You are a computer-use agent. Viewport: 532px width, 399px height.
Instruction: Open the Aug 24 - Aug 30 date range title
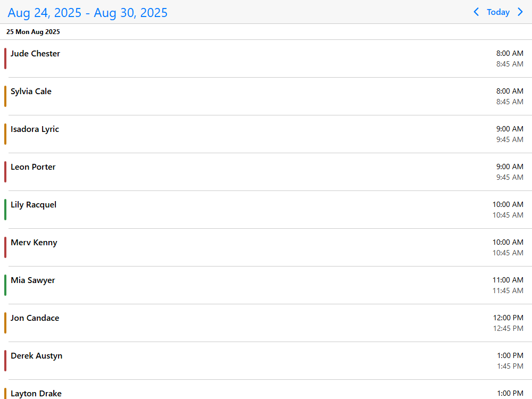[88, 13]
